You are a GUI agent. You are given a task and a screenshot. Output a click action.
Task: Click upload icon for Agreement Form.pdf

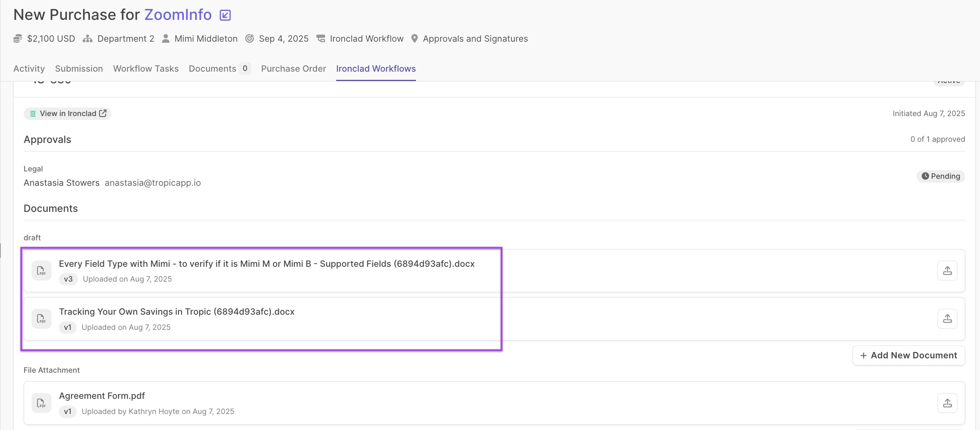947,403
